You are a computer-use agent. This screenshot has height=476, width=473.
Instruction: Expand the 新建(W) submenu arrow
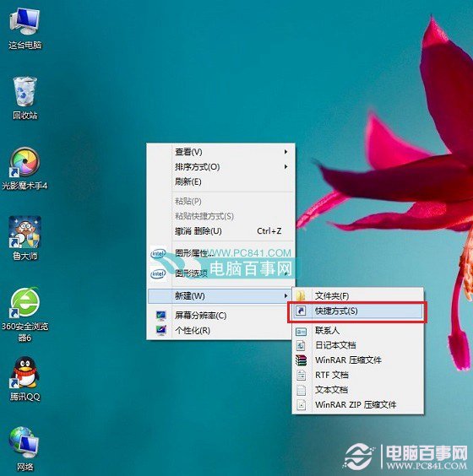click(285, 295)
